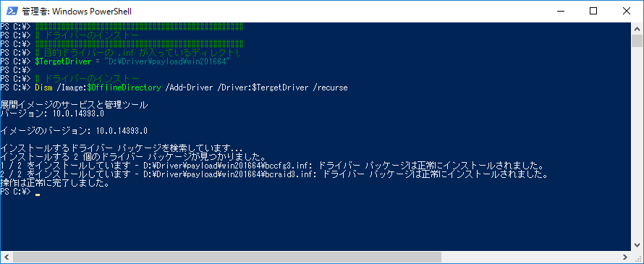Click the vertical scrollbar thumb
This screenshot has width=644, height=264.
[x=637, y=41]
